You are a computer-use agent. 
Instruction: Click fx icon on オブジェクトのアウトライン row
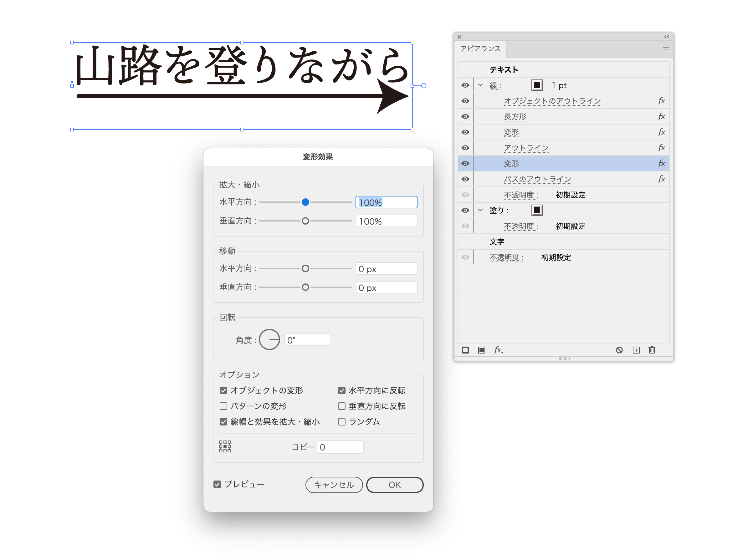tap(661, 101)
